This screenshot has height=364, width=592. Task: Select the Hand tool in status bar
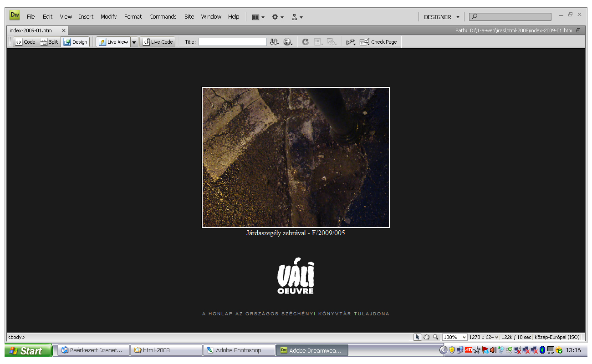(427, 337)
